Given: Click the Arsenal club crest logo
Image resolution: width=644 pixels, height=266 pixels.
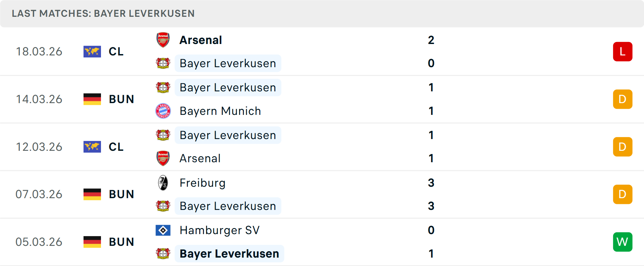Looking at the screenshot, I should pyautogui.click(x=163, y=39).
